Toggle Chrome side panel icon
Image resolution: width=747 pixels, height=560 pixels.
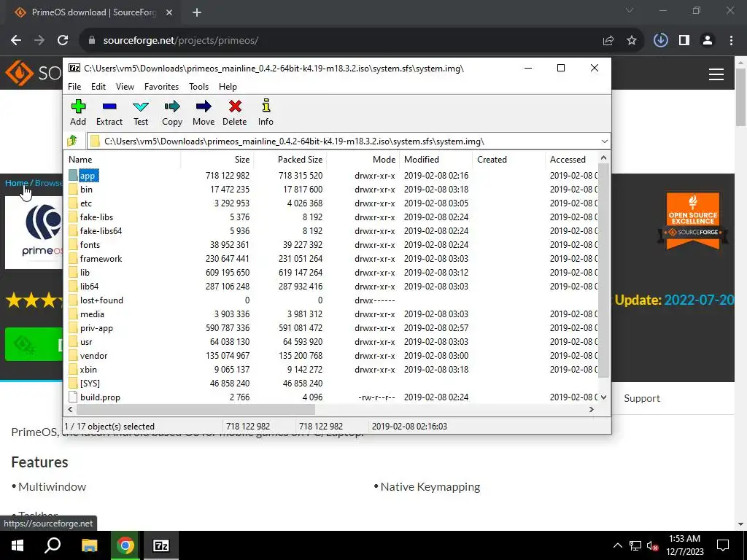[x=684, y=41]
